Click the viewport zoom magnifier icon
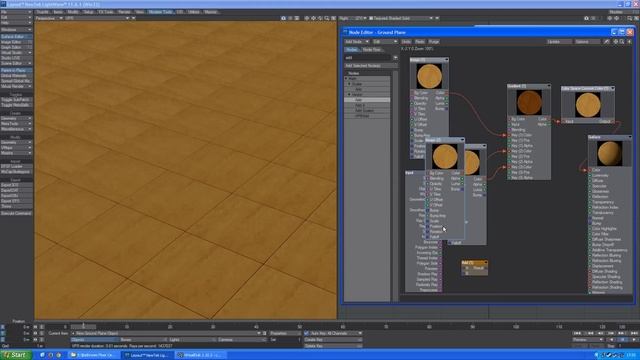This screenshot has width=640, height=360. click(327, 18)
